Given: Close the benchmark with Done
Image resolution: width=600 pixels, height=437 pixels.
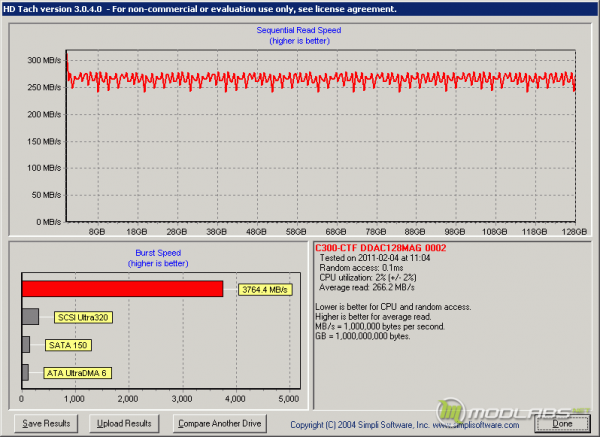Looking at the screenshot, I should [561, 423].
